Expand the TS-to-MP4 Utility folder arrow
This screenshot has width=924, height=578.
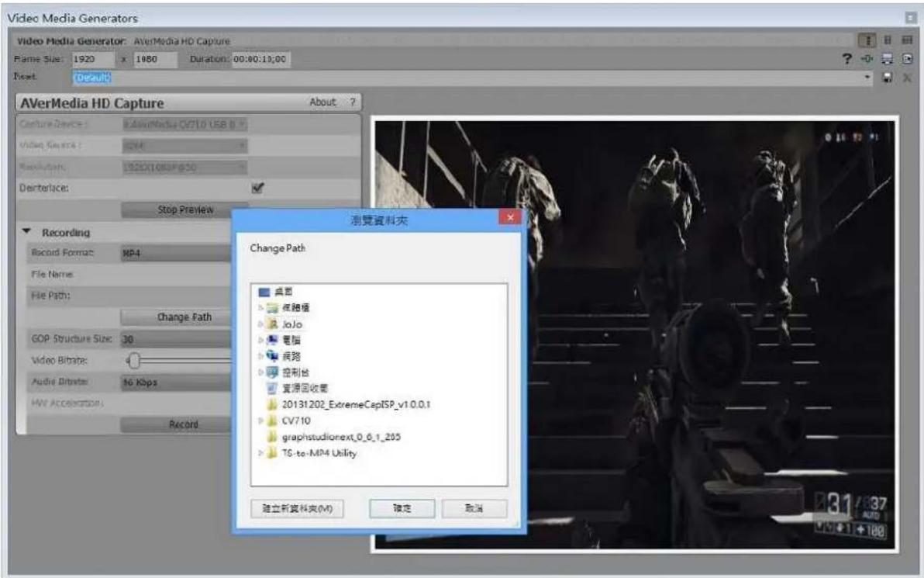click(x=260, y=453)
